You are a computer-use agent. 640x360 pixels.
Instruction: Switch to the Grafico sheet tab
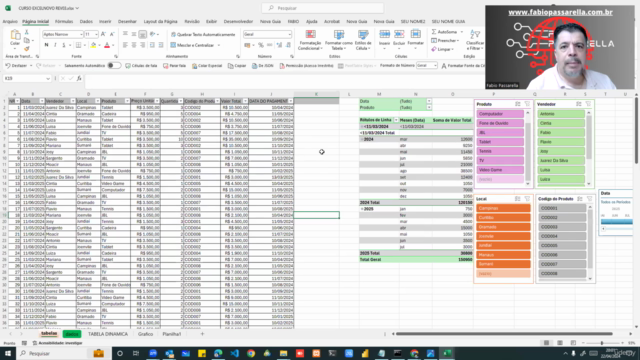tap(145, 334)
